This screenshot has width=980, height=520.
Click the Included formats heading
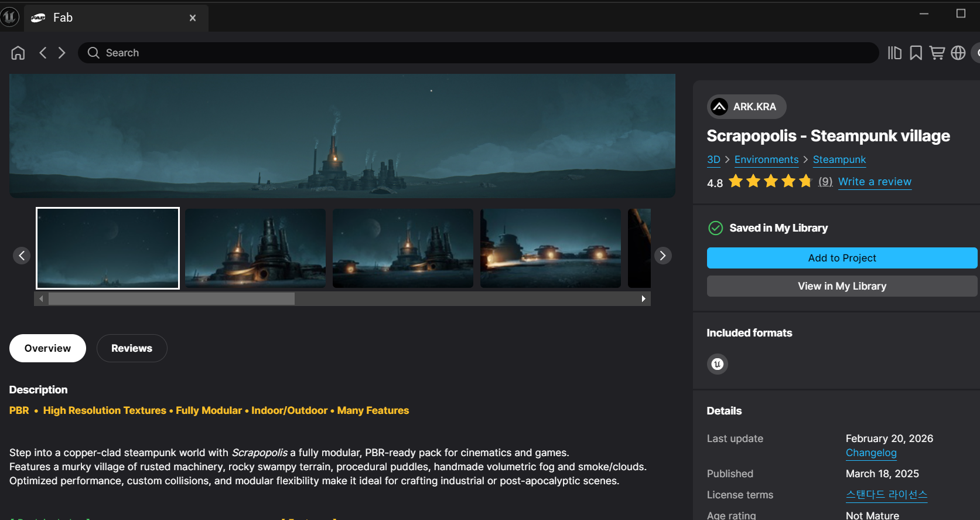(x=749, y=333)
